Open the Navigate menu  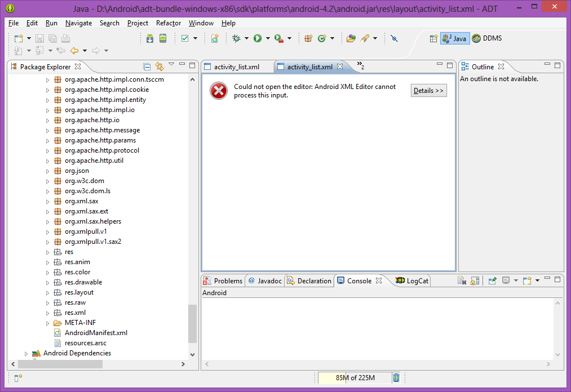79,23
